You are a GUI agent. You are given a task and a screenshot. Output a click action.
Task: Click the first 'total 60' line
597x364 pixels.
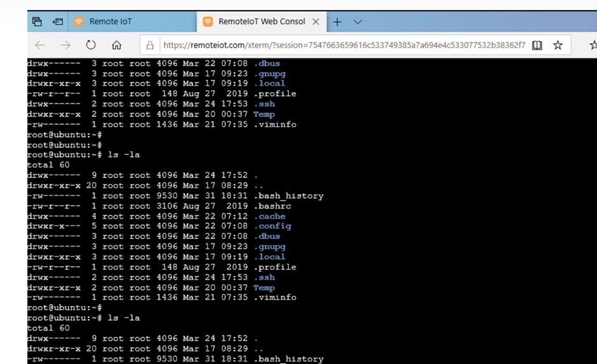[48, 165]
